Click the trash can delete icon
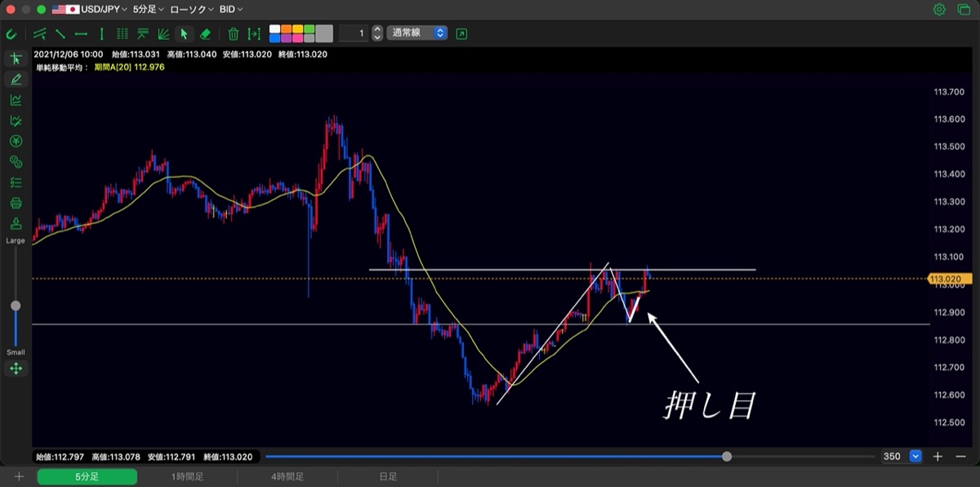The image size is (980, 487). coord(234,34)
